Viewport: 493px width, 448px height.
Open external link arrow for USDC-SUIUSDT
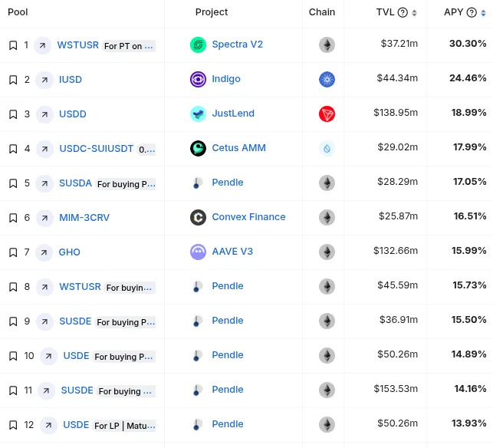click(44, 149)
